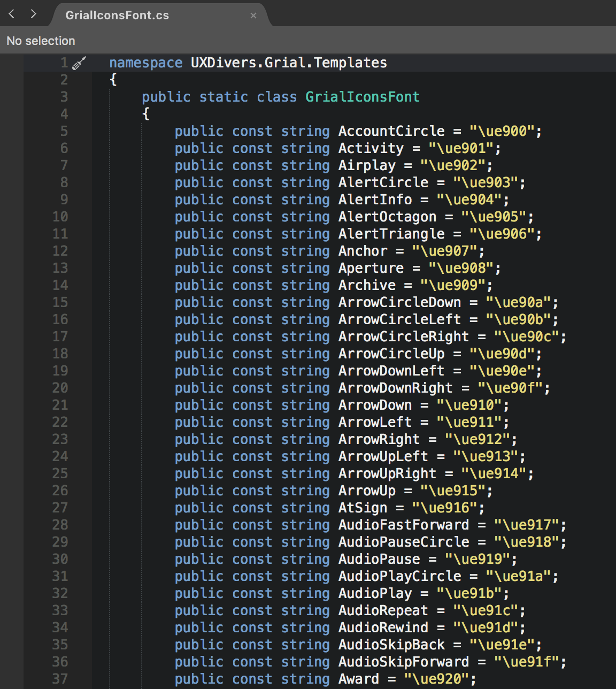Click the "\ue90a" string literal
This screenshot has height=689, width=616.
click(x=519, y=302)
